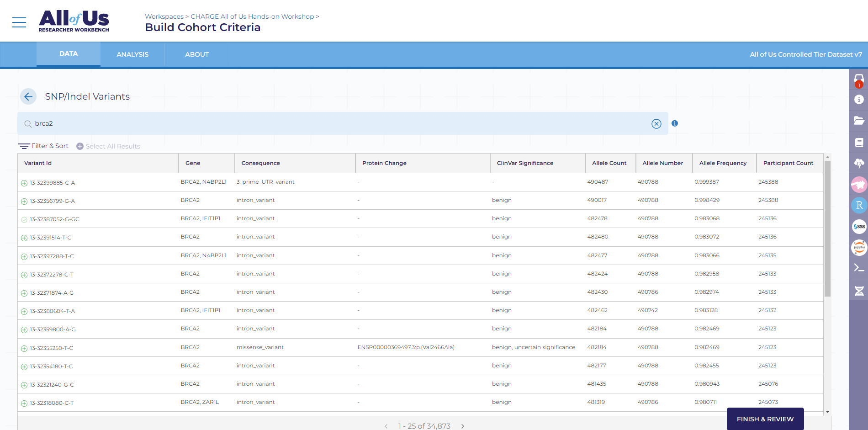Open the cohort criteria cart sidebar icon
Viewport: 868px width, 430px height.
(x=859, y=80)
